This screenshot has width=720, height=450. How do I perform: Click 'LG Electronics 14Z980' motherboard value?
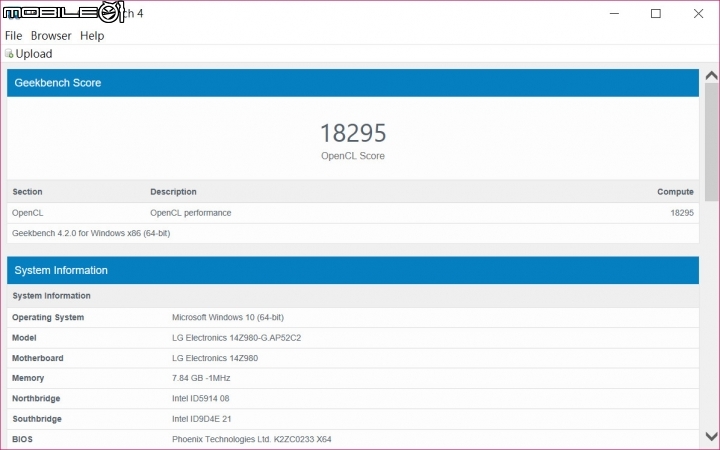[x=215, y=358]
